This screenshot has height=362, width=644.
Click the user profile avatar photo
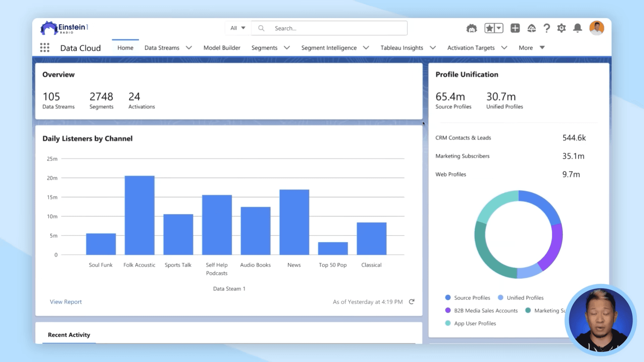click(x=597, y=28)
